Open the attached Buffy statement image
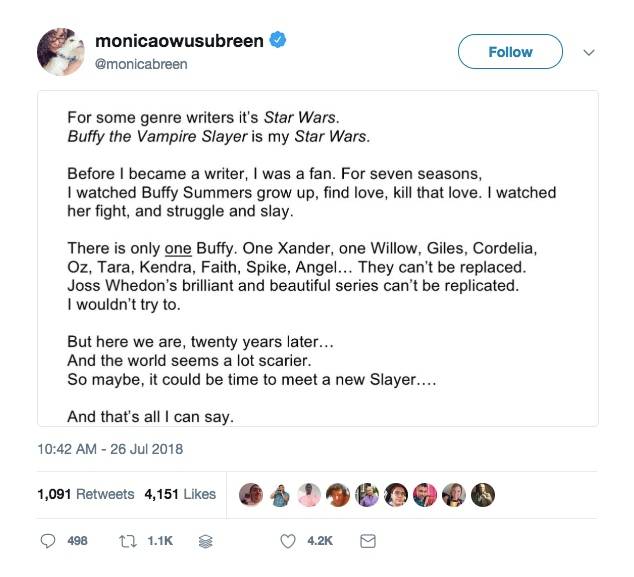 (317, 258)
